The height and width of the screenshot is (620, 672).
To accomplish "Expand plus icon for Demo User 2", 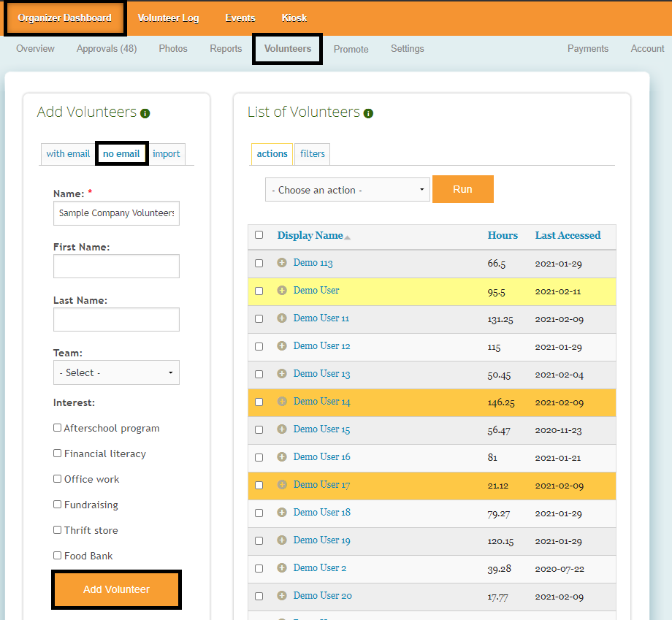I will point(282,568).
